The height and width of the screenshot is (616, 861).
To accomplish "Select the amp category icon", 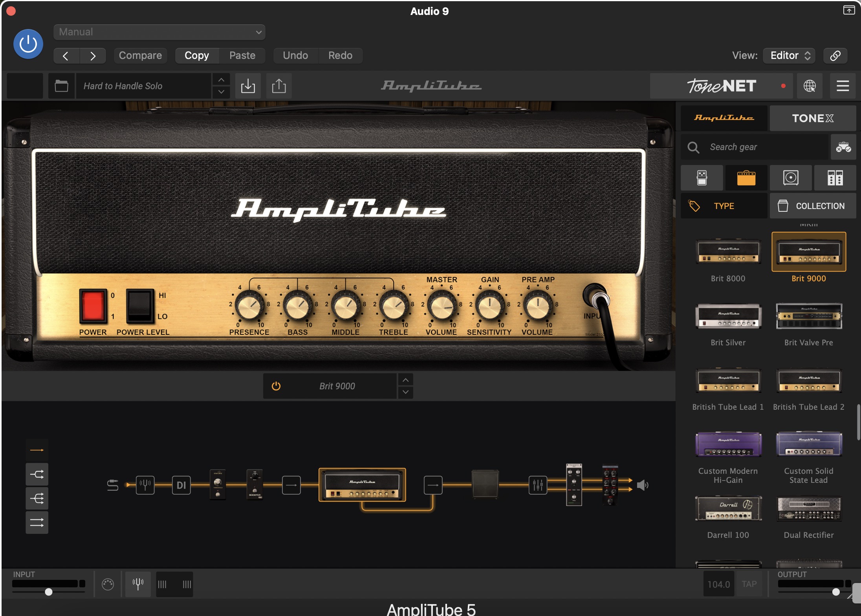I will pyautogui.click(x=746, y=178).
